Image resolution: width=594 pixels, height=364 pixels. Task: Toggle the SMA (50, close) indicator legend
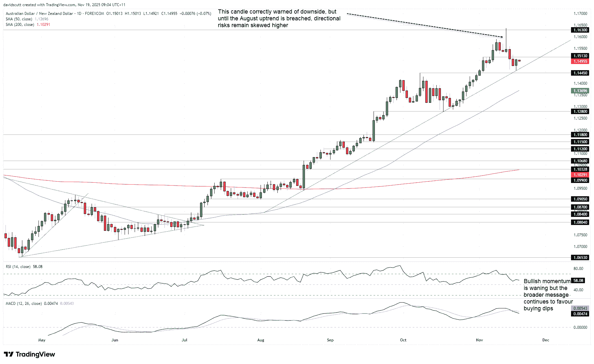18,19
